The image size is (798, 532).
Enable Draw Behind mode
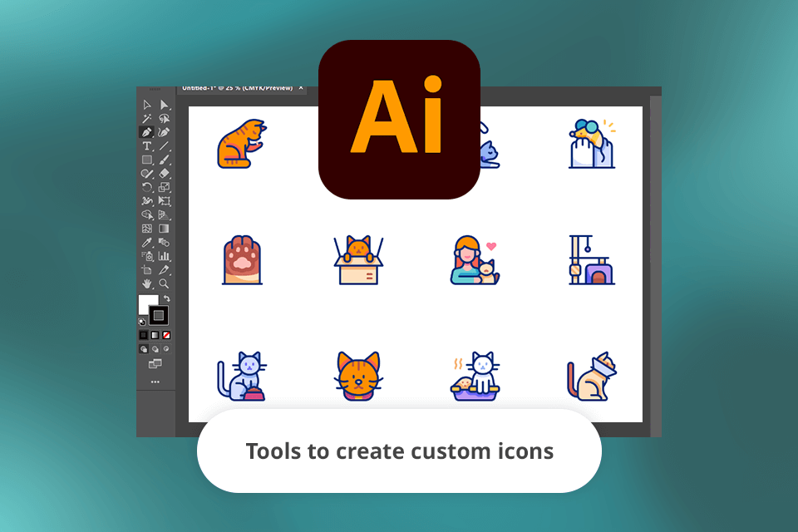[x=155, y=349]
